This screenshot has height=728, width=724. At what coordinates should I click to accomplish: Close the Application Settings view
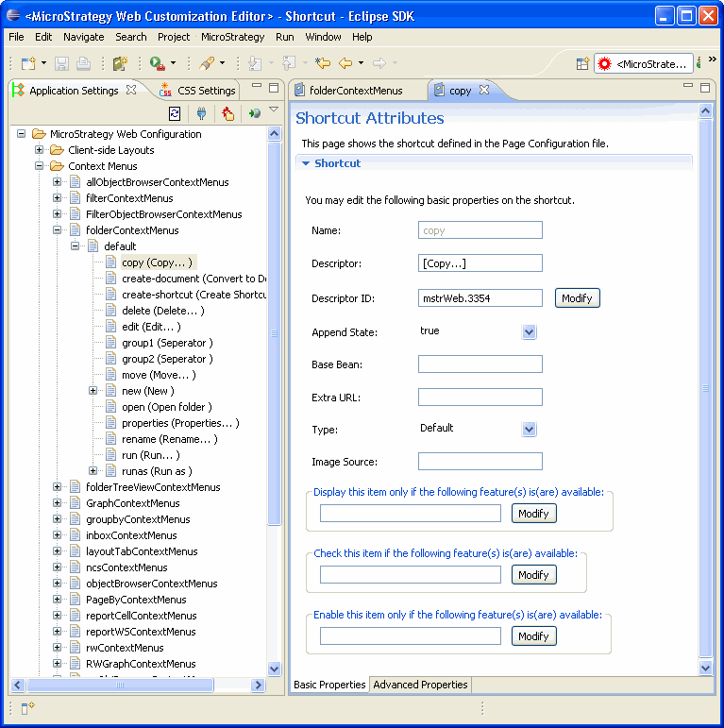coord(131,90)
